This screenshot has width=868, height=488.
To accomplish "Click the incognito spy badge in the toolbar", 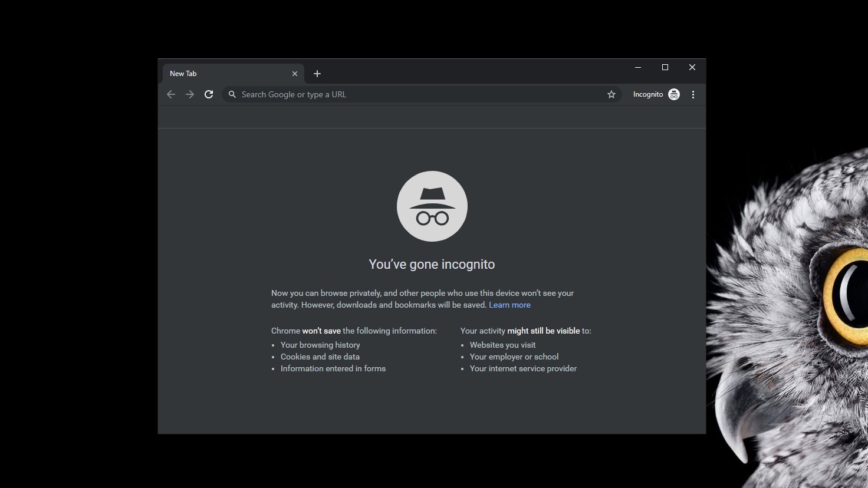I will coord(674,94).
